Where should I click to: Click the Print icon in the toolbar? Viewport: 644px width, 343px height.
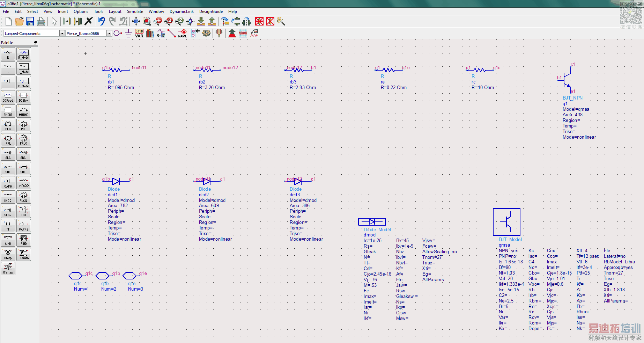click(41, 22)
